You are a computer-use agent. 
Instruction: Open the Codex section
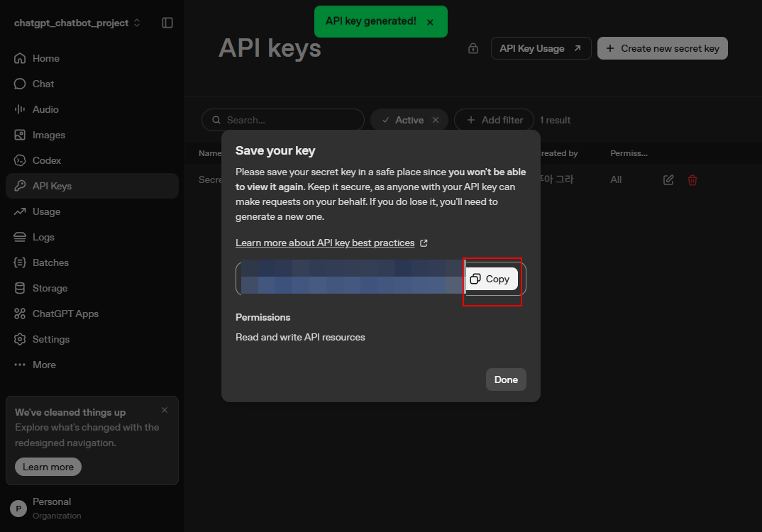pyautogui.click(x=92, y=160)
